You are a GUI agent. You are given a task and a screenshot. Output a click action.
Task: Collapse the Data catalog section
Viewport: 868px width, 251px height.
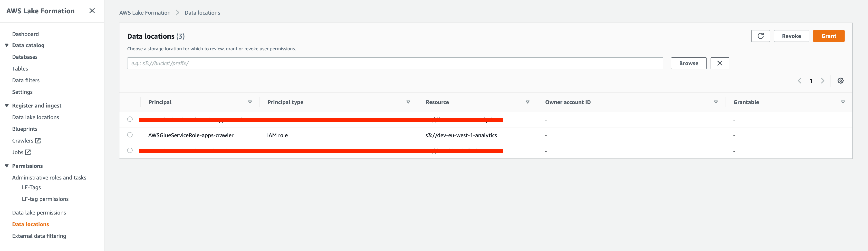[7, 45]
